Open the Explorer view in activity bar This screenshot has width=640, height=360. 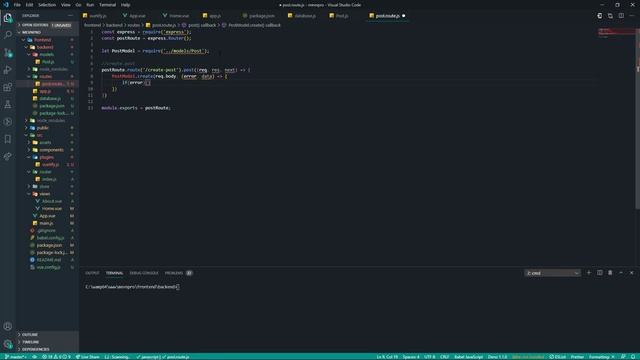[8, 18]
